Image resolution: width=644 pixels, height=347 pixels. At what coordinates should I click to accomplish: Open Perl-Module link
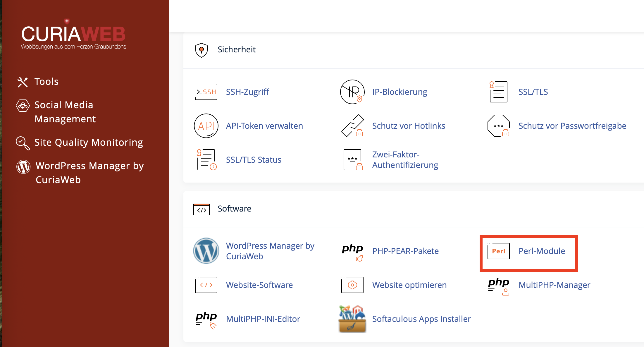point(542,251)
